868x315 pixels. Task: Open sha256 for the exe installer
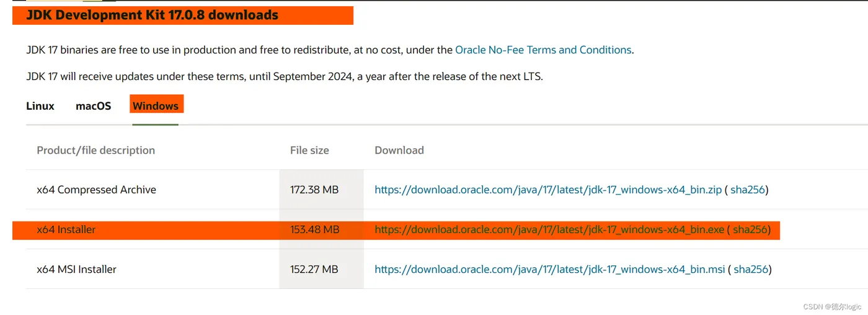tap(750, 229)
